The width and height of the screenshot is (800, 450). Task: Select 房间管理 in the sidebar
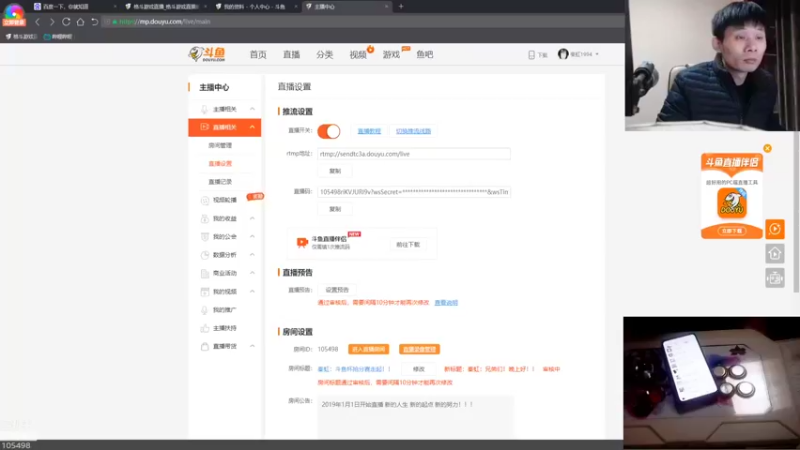(x=220, y=145)
